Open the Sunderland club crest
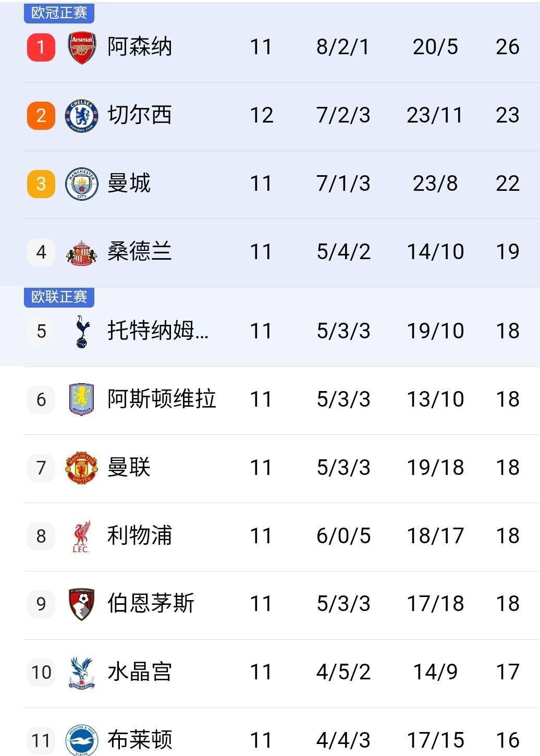 82,253
